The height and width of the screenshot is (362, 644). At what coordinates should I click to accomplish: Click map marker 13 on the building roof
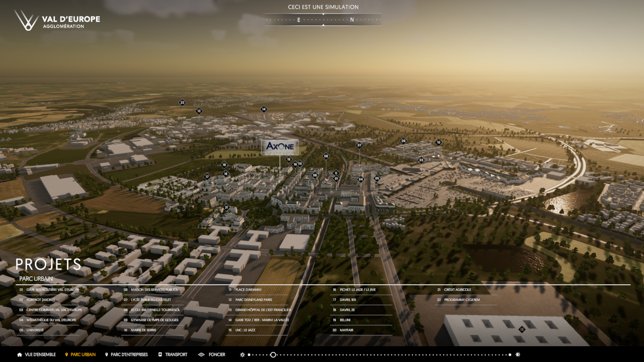tap(522, 329)
